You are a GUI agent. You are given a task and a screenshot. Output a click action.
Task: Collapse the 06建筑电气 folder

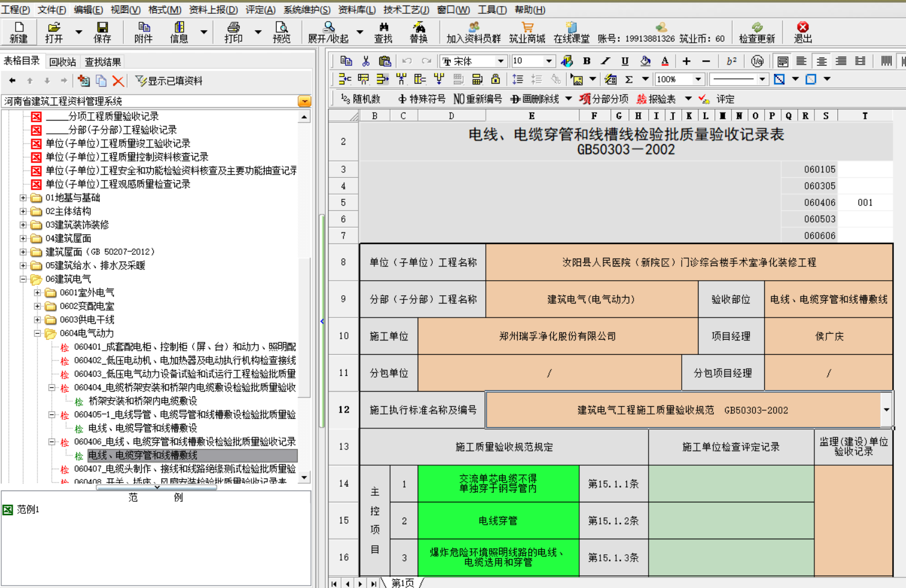click(x=23, y=279)
